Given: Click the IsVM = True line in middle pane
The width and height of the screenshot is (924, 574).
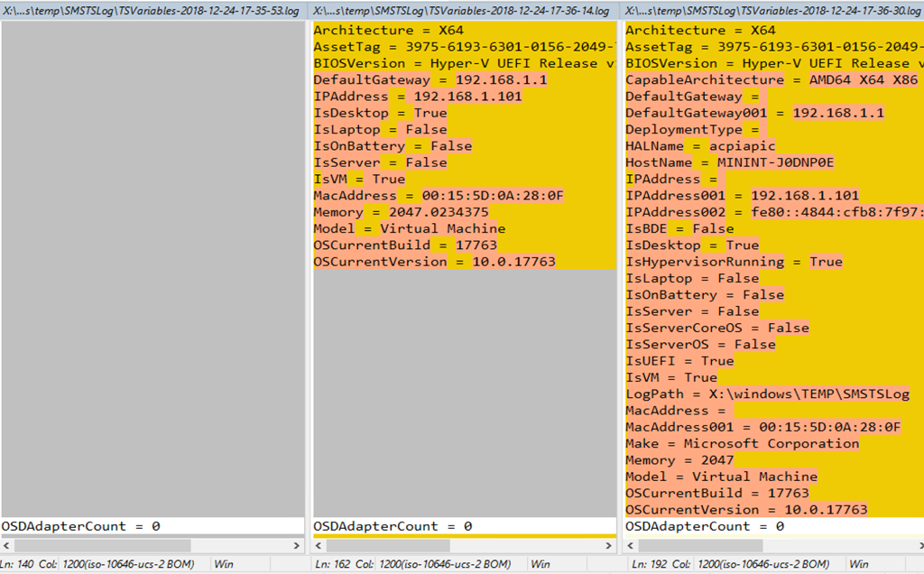Looking at the screenshot, I should 359,179.
